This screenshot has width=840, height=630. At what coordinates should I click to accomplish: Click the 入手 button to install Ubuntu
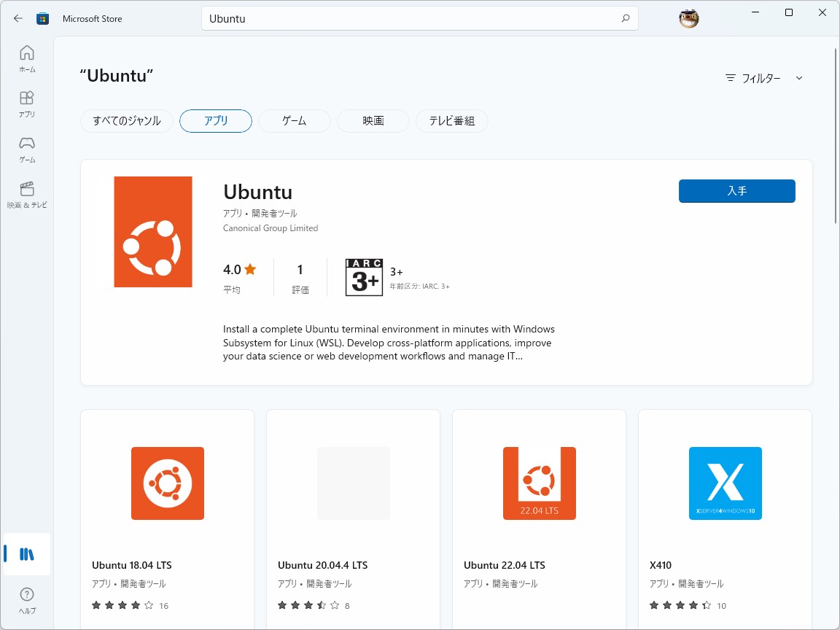click(x=736, y=191)
